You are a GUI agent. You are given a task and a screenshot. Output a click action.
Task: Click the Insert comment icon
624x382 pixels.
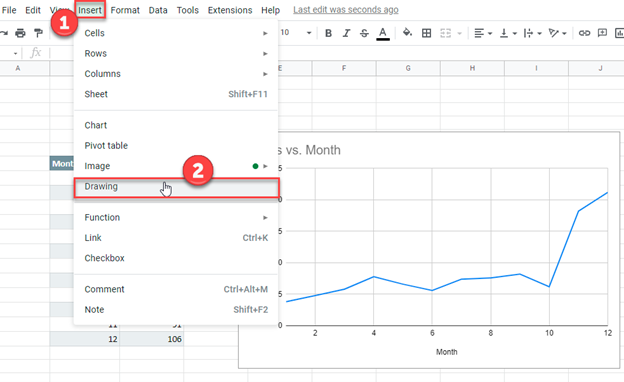point(602,33)
